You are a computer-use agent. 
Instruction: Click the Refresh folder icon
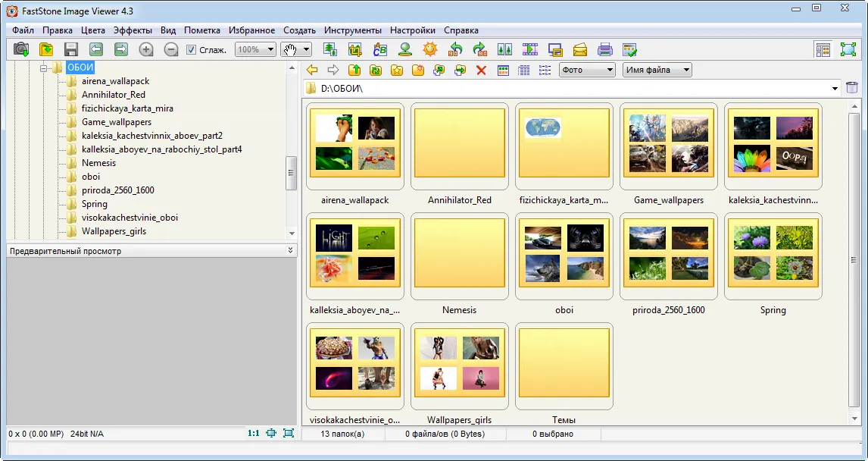pos(376,70)
